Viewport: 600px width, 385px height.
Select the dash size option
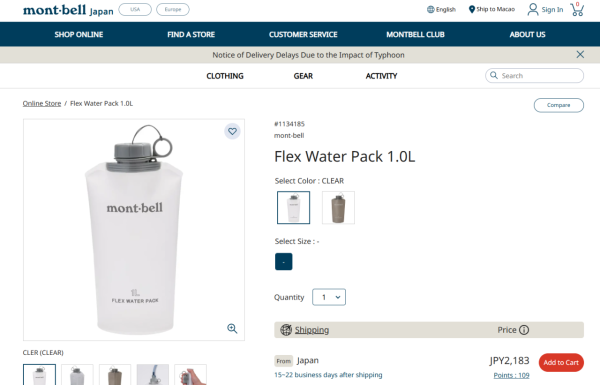(284, 261)
